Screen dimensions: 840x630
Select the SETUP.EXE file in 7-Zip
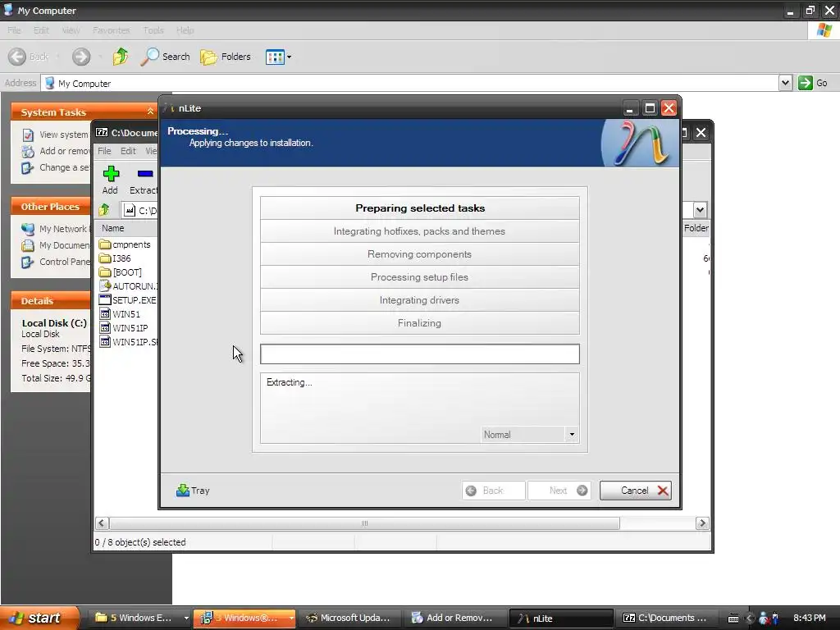129,300
